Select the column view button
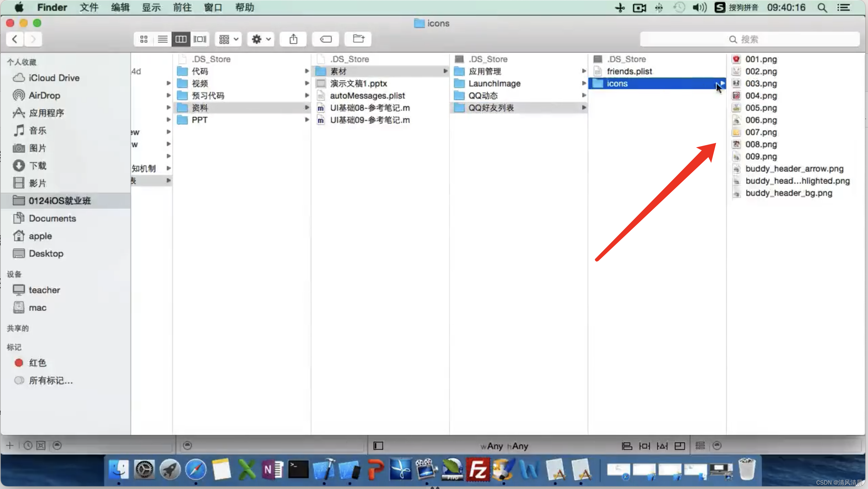This screenshot has width=868, height=489. click(181, 39)
